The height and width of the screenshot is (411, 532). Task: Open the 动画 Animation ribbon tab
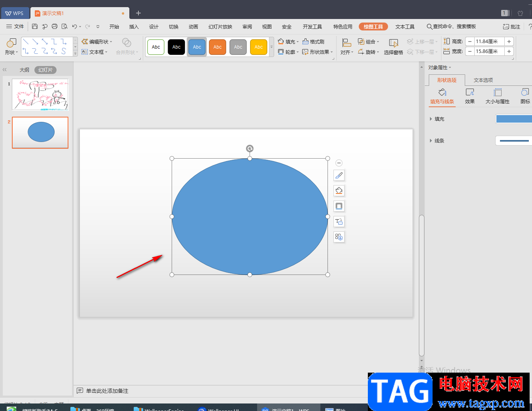[x=193, y=27]
